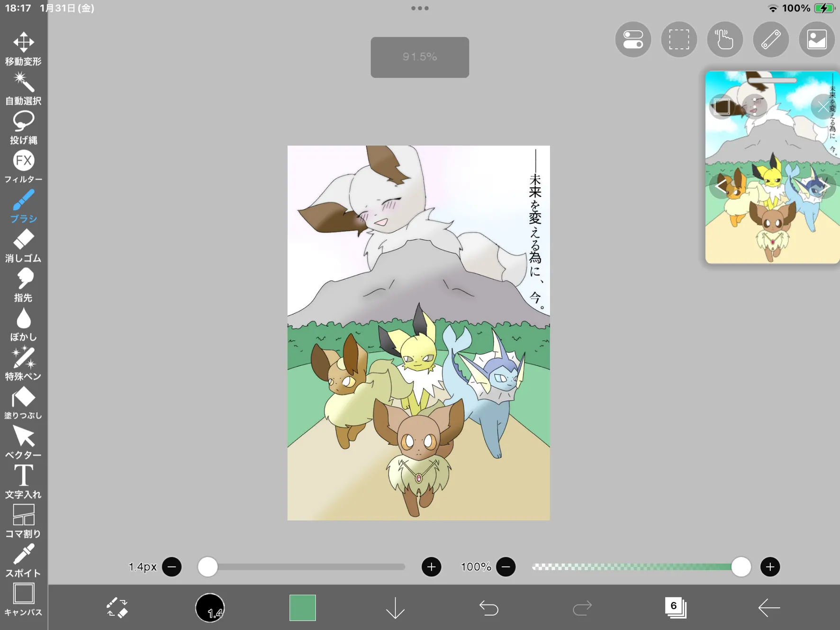Tap the hand touch-gesture icon
The height and width of the screenshot is (630, 840).
pyautogui.click(x=725, y=39)
